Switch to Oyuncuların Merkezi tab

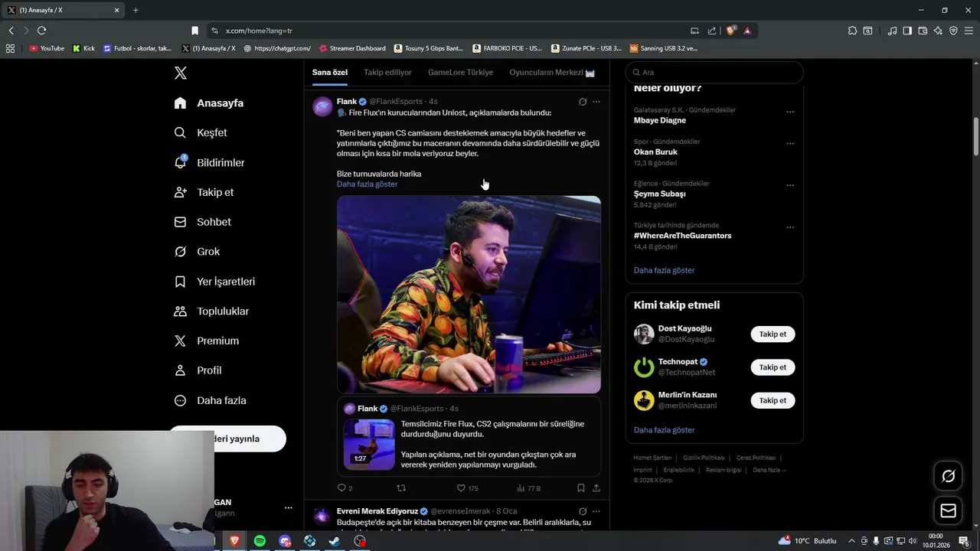(552, 73)
